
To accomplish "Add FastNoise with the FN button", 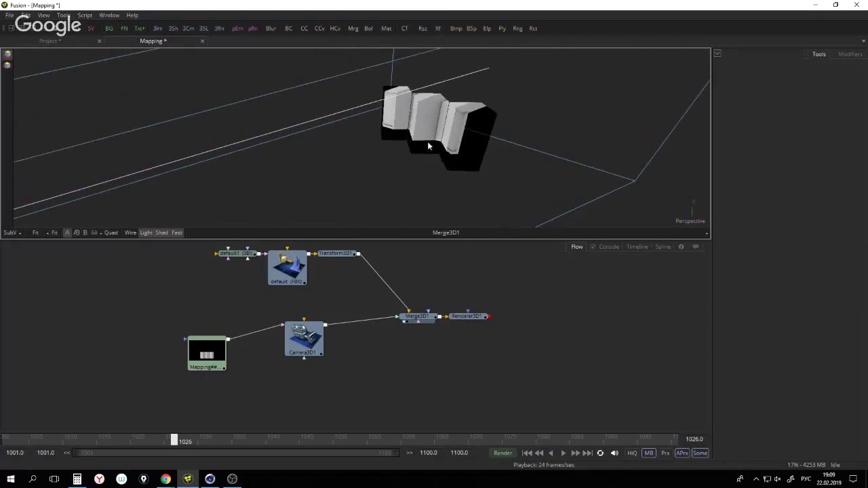I will click(x=124, y=28).
